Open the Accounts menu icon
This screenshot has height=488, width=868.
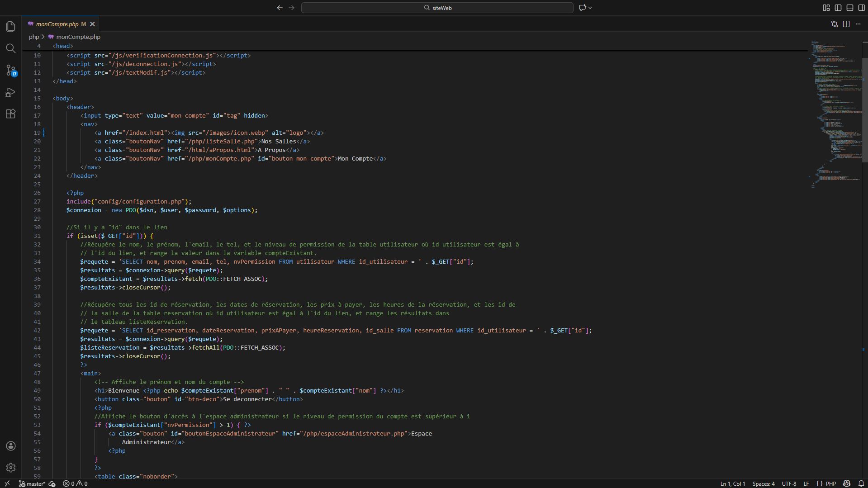(x=11, y=446)
